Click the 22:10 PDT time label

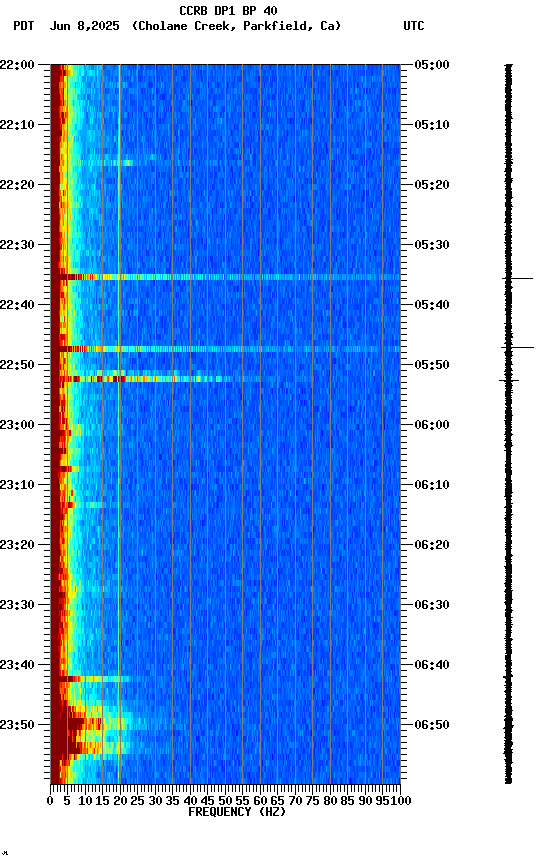(x=17, y=125)
